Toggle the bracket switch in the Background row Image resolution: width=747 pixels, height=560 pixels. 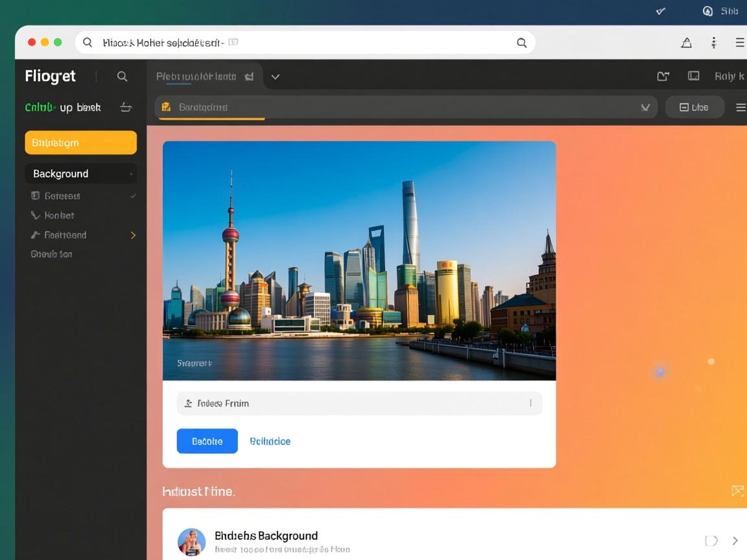click(711, 541)
